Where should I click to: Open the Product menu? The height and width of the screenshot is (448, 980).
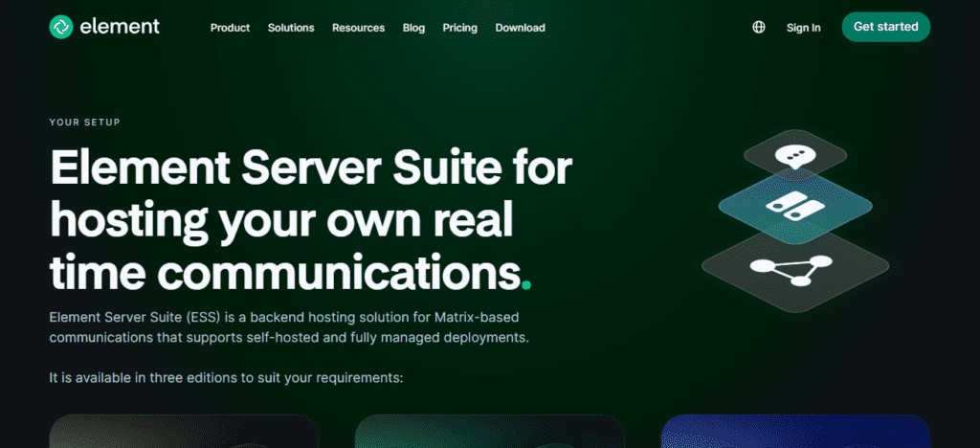click(x=230, y=28)
